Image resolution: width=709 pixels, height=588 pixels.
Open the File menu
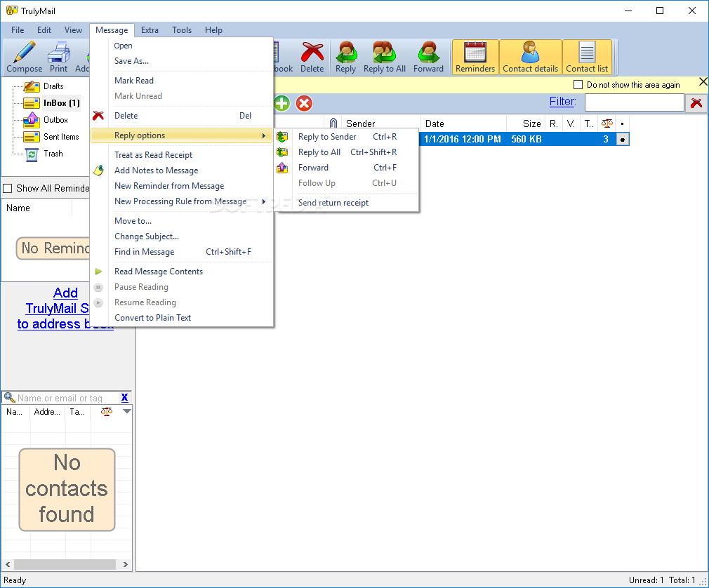[x=18, y=30]
